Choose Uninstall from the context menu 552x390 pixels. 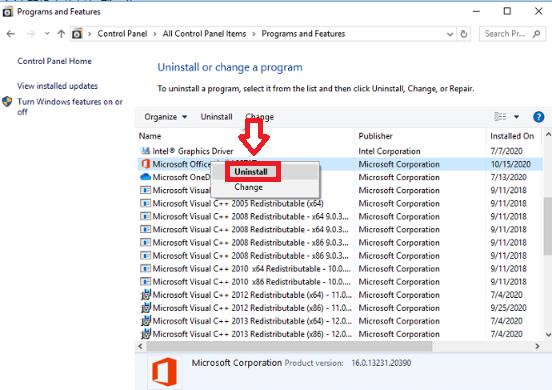tap(251, 172)
